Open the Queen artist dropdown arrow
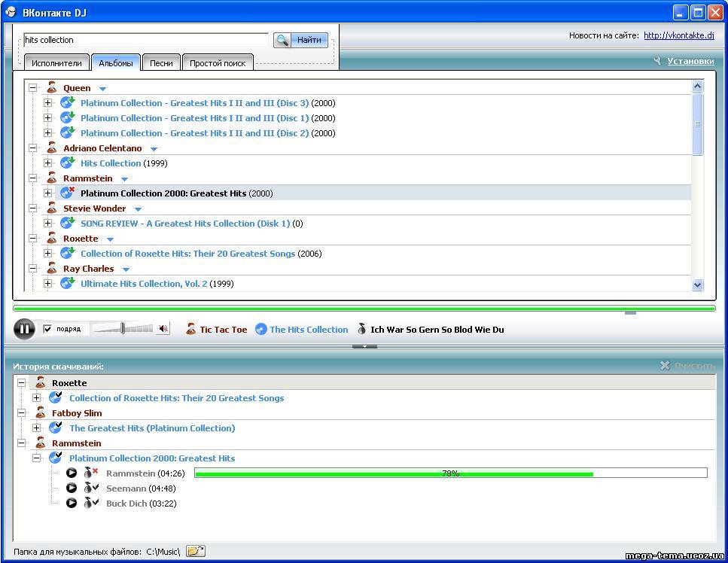The image size is (728, 563). pyautogui.click(x=102, y=89)
